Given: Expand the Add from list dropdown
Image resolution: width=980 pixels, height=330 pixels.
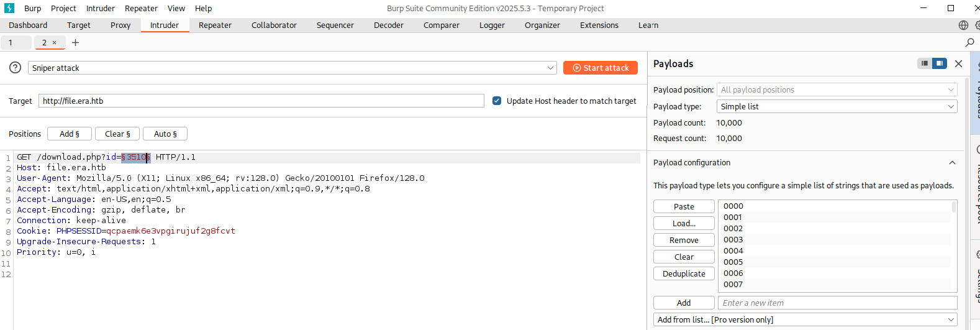Looking at the screenshot, I should coord(951,319).
